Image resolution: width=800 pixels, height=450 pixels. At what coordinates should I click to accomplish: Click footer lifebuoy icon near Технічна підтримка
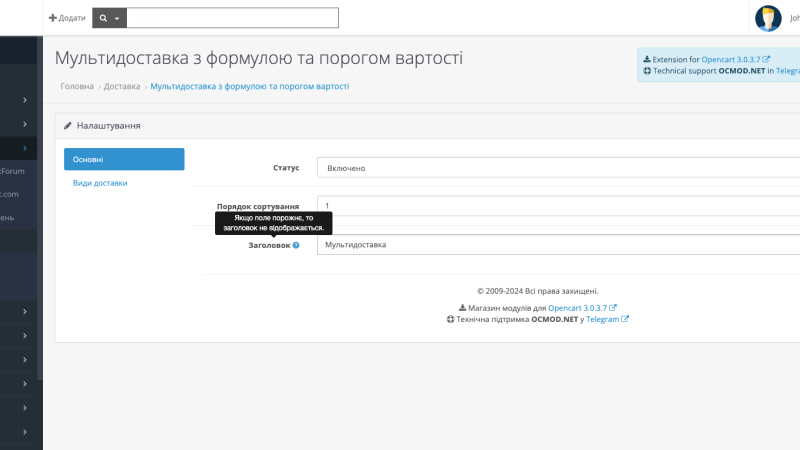coord(450,319)
